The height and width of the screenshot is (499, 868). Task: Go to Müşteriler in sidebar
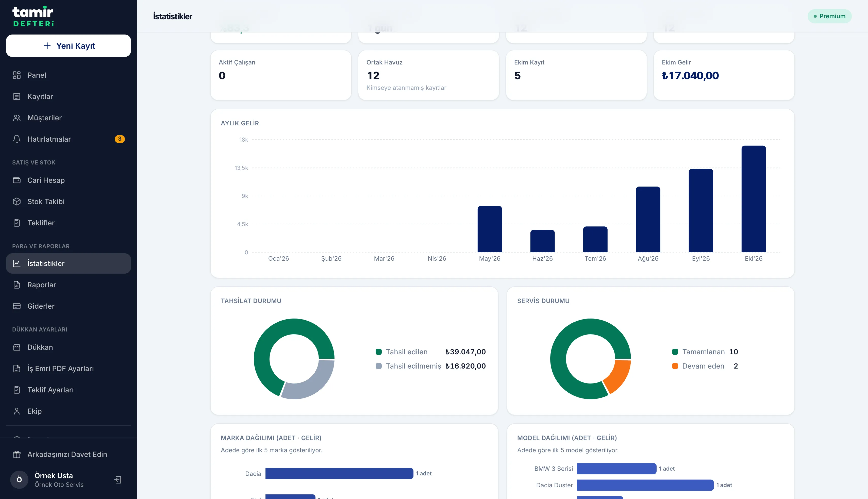(x=69, y=118)
